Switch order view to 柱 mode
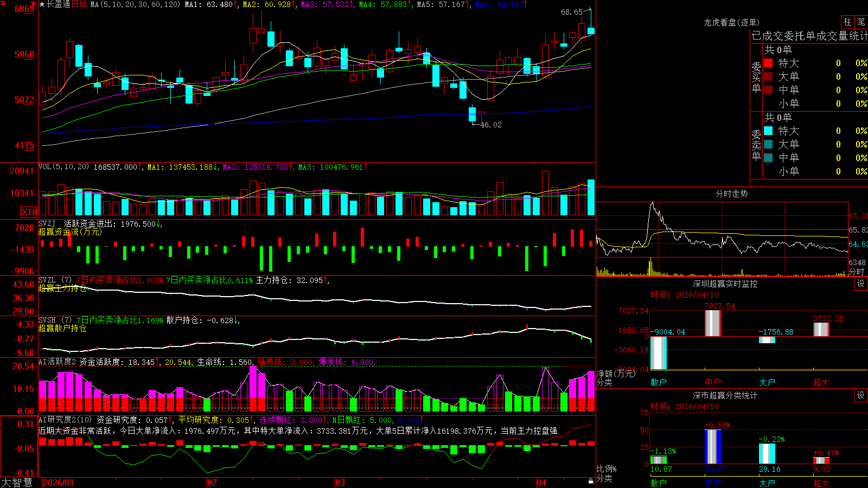Screen dimensions: 868x488 pyautogui.click(x=848, y=22)
